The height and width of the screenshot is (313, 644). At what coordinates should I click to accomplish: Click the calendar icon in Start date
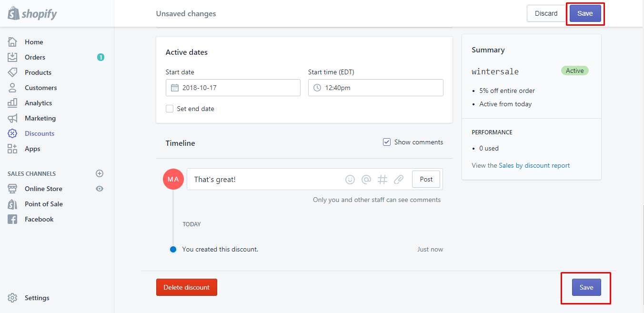tap(175, 88)
